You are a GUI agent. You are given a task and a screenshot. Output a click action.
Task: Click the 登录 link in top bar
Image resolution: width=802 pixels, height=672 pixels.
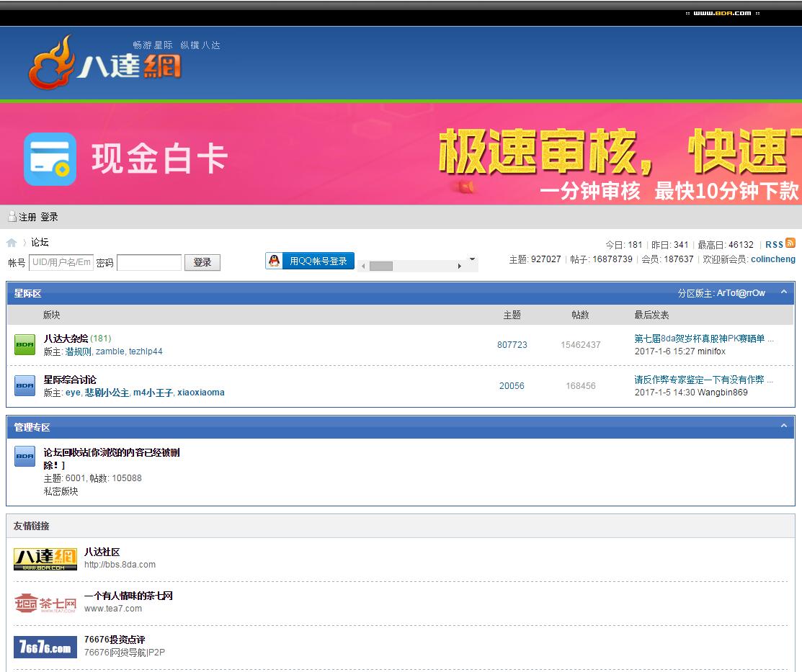[49, 217]
